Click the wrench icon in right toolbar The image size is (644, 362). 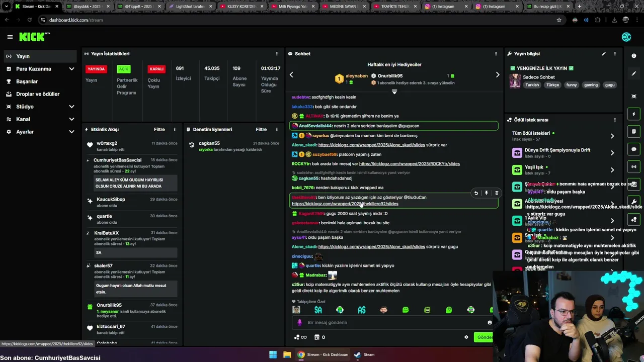[x=634, y=202]
